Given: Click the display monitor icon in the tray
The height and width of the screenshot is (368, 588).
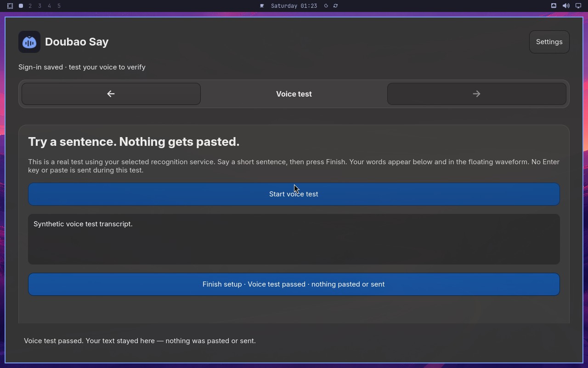Looking at the screenshot, I should [578, 6].
